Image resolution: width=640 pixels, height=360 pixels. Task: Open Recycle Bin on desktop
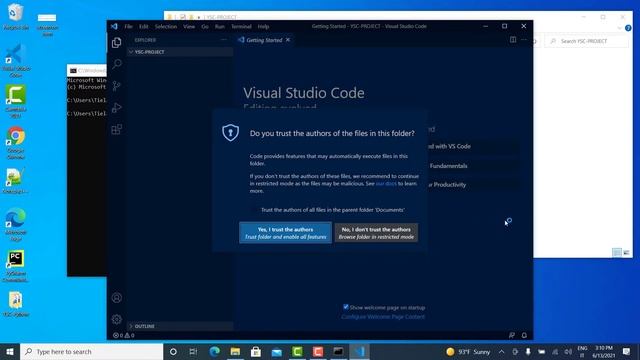(16, 17)
